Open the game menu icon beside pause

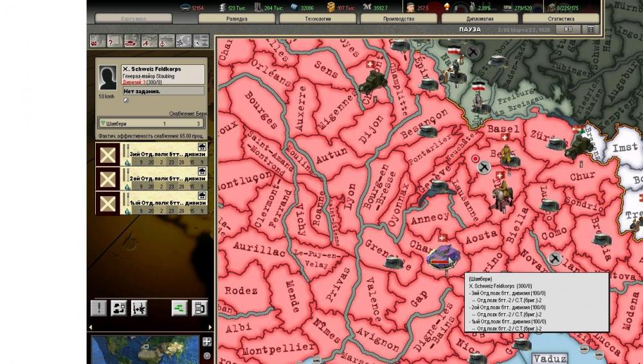(x=590, y=30)
